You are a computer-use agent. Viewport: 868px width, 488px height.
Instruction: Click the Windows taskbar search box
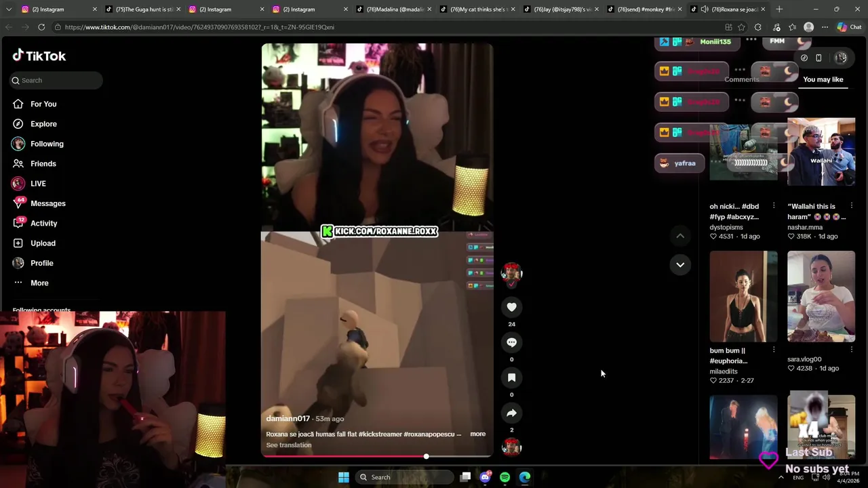tap(404, 477)
